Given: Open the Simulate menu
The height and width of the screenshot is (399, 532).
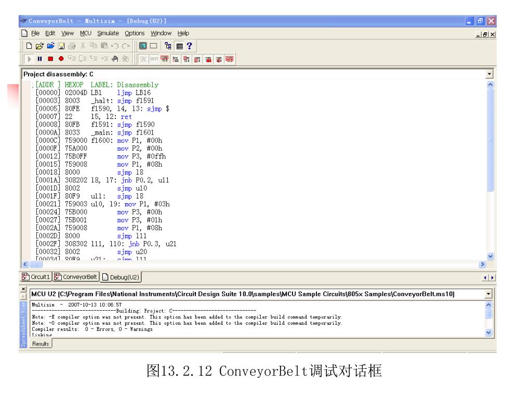Looking at the screenshot, I should (x=108, y=33).
